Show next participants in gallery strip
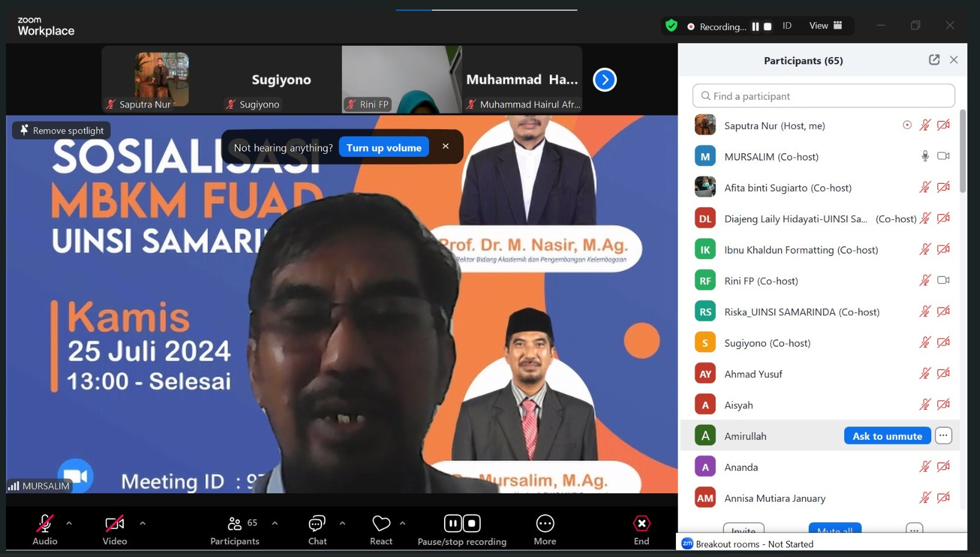 pos(604,80)
